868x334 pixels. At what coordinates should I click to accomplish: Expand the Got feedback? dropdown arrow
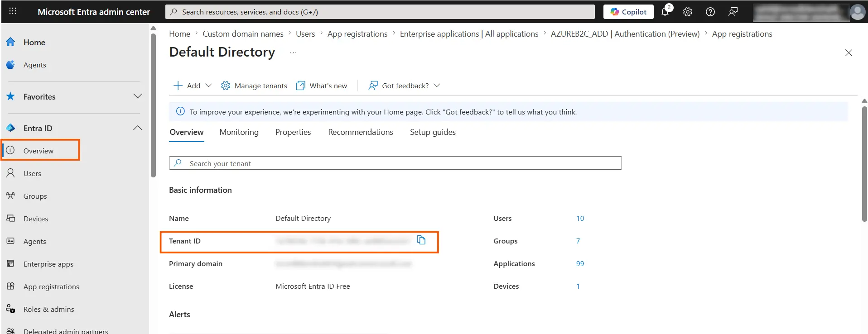(437, 86)
